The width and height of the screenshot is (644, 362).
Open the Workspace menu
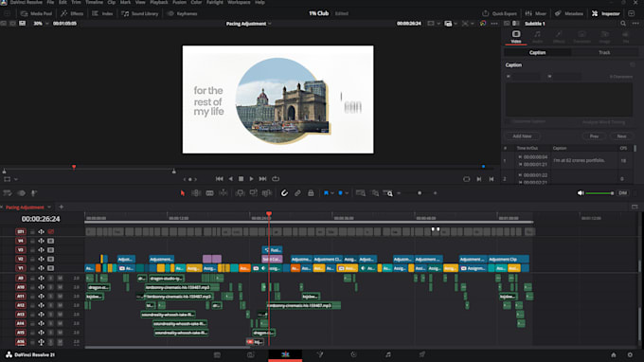pyautogui.click(x=239, y=3)
